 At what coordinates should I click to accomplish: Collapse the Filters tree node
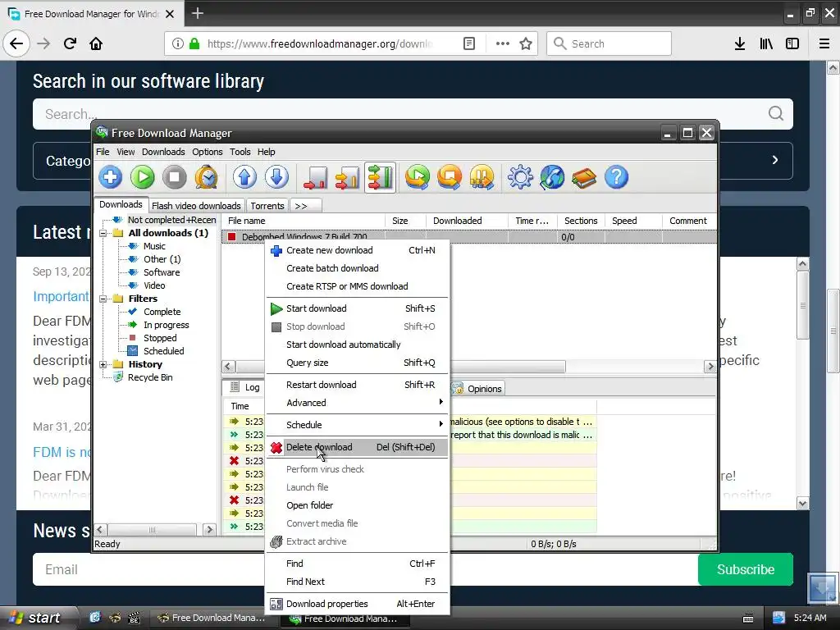pyautogui.click(x=103, y=299)
